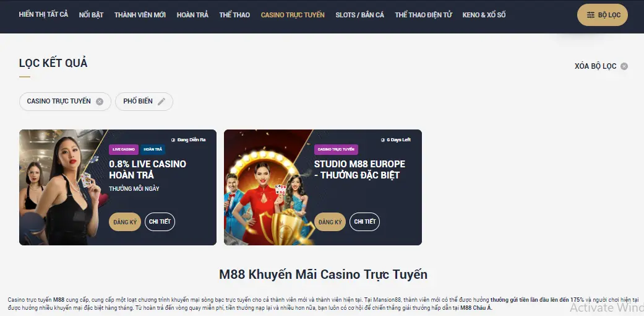Open the KENO & XỔ SỐ tab
The image size is (644, 316).
coord(484,15)
